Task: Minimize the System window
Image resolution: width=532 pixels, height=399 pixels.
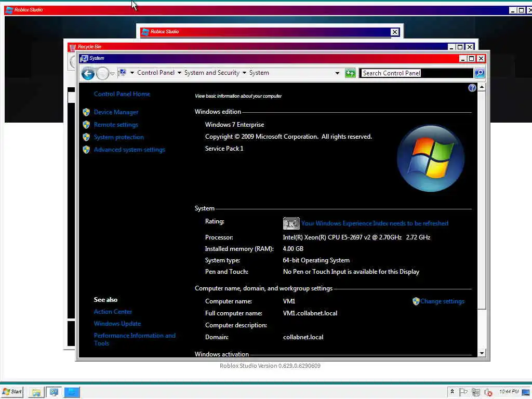Action: pyautogui.click(x=462, y=59)
